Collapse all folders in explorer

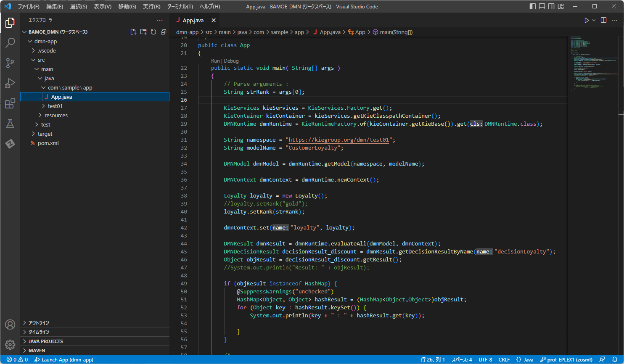(164, 32)
